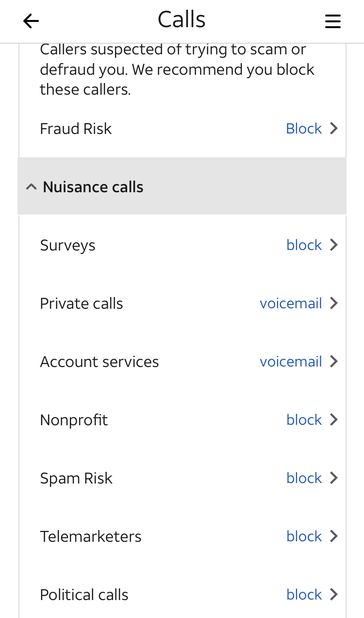Screen dimensions: 364x618
Task: Open the hamburger menu
Action: (332, 21)
